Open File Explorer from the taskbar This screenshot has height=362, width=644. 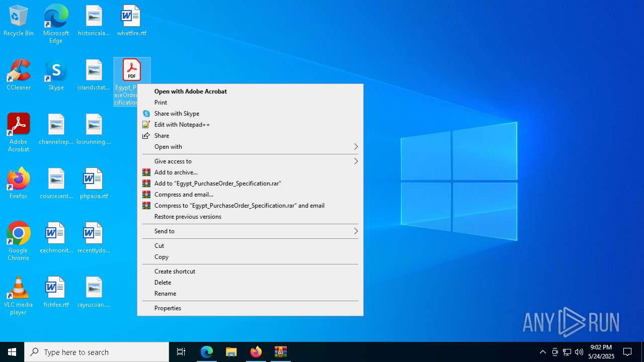pos(231,352)
